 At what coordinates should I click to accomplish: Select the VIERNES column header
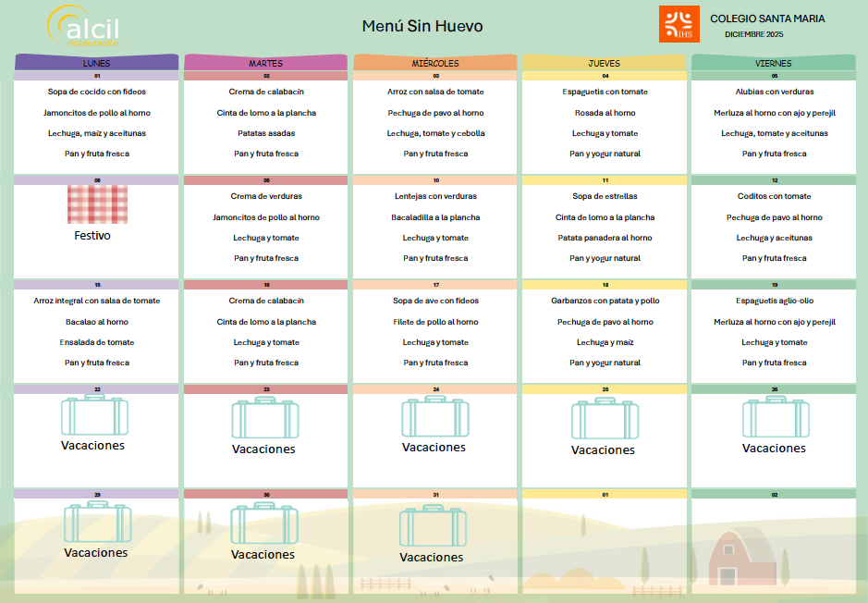(x=773, y=63)
